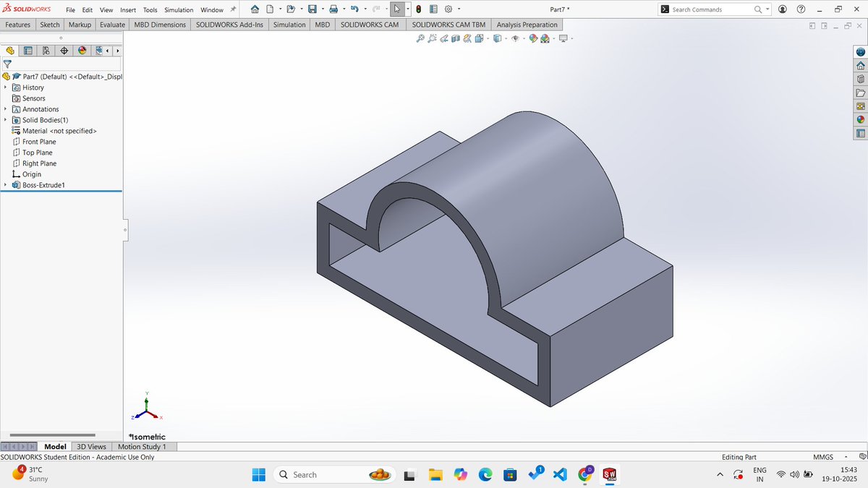
Task: Open Visual Studio Code from taskbar
Action: 559,474
